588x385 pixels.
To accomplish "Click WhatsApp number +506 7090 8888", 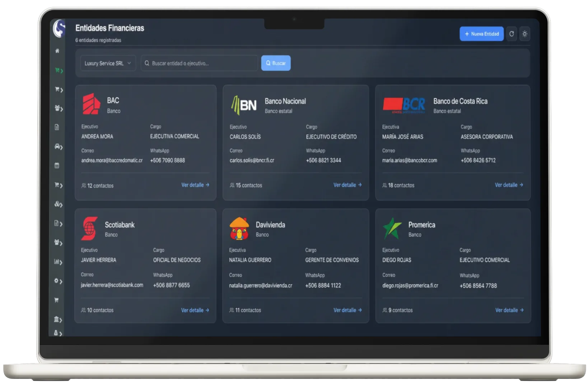I will (x=168, y=160).
